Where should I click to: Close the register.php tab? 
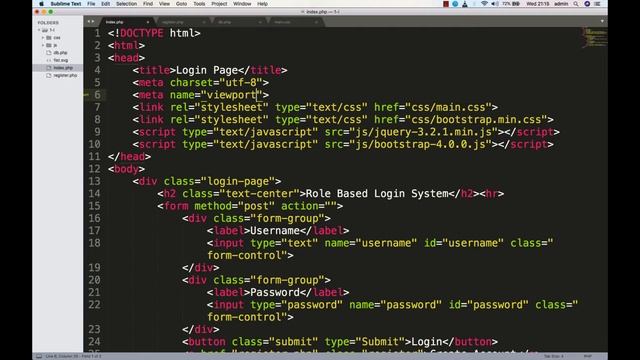(x=204, y=22)
